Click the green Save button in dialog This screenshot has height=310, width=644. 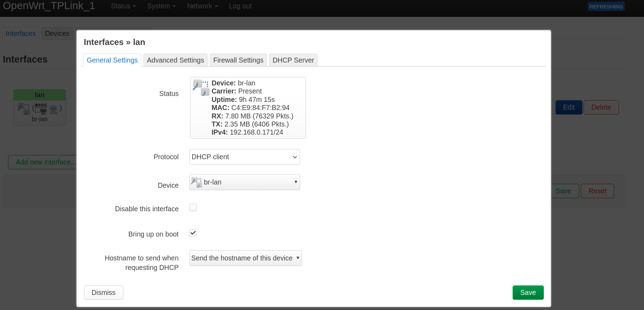528,292
